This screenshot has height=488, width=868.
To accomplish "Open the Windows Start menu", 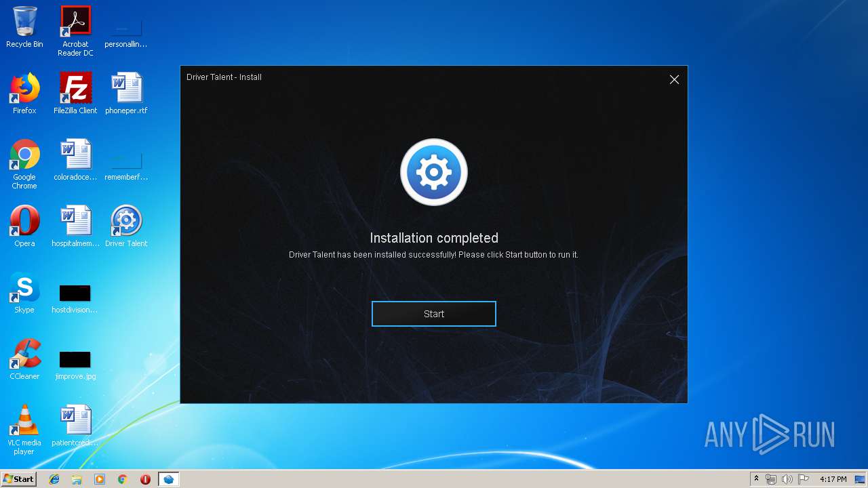I will point(19,479).
